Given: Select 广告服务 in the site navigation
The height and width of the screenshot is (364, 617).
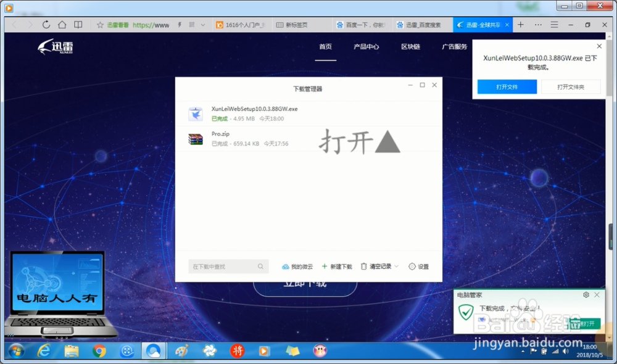Looking at the screenshot, I should [455, 46].
